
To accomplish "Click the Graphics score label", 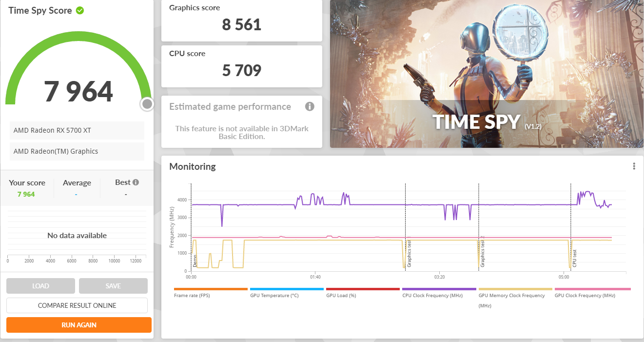I will click(x=195, y=8).
